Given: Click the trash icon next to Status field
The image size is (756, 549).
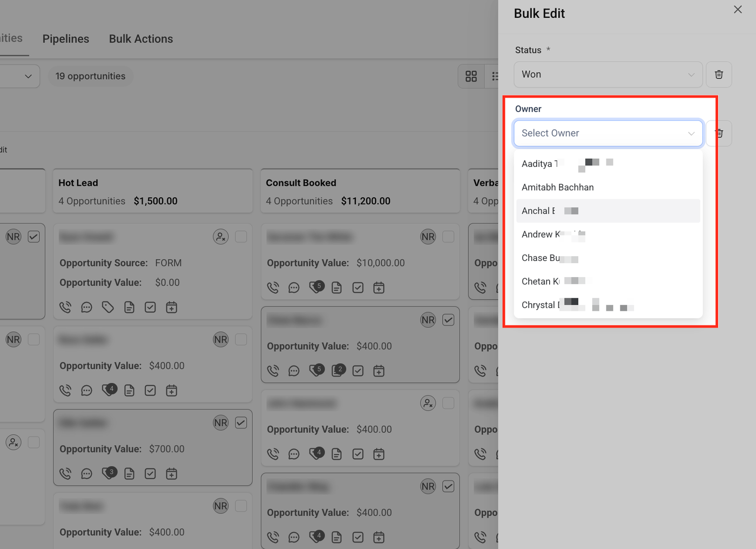Looking at the screenshot, I should coord(719,75).
